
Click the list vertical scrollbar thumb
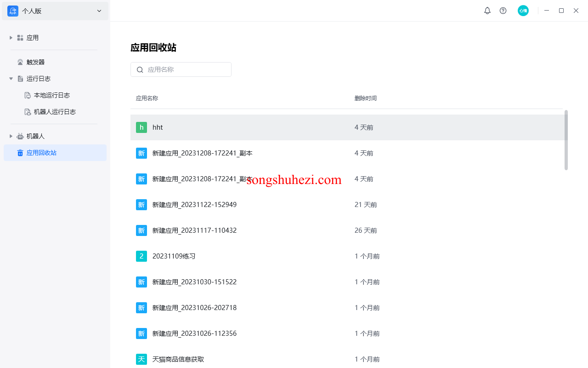[566, 140]
